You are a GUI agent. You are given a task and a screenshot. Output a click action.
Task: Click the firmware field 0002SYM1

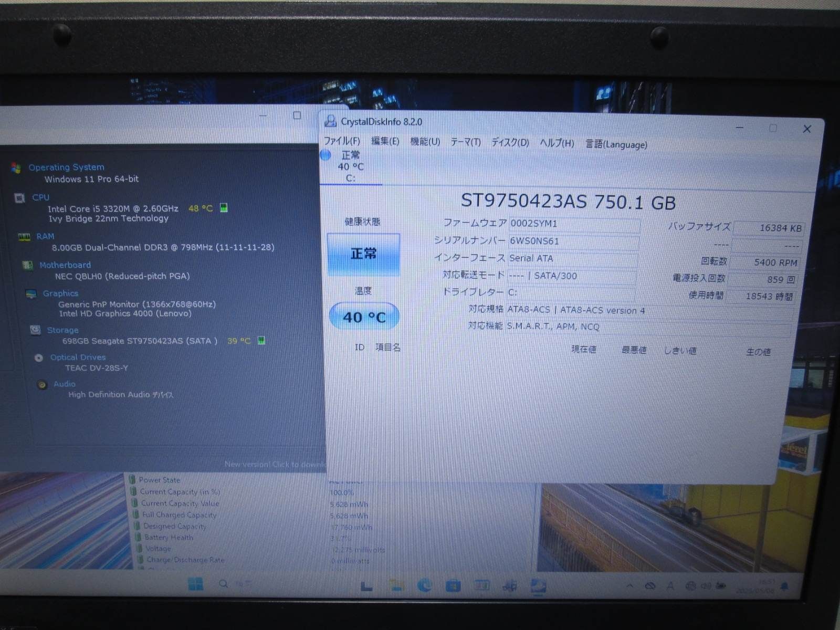point(574,224)
